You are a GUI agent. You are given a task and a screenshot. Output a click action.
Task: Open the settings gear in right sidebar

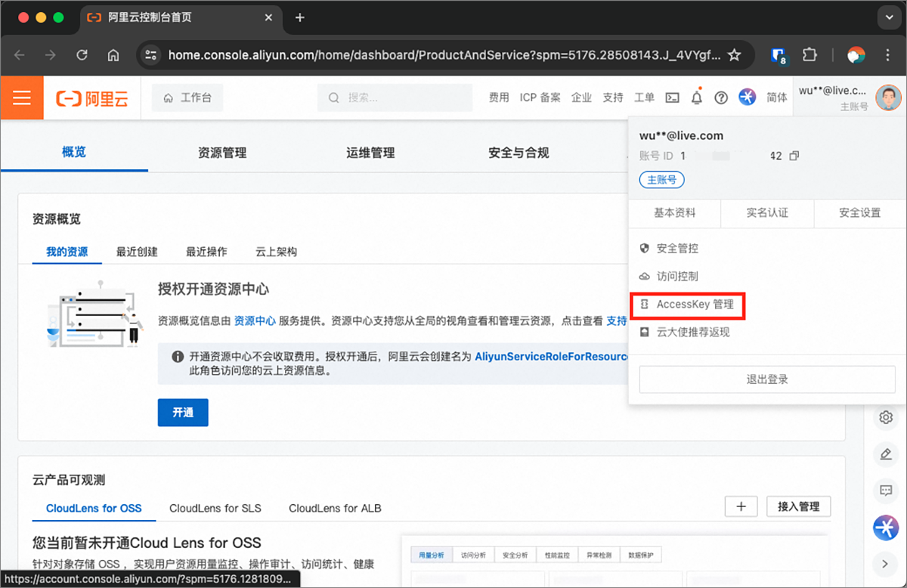pos(886,417)
